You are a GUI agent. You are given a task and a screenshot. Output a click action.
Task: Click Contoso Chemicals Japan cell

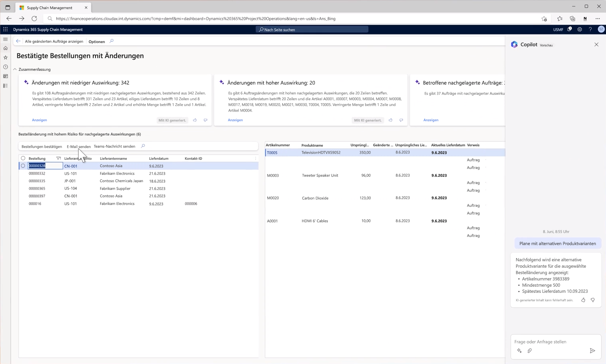pos(121,181)
